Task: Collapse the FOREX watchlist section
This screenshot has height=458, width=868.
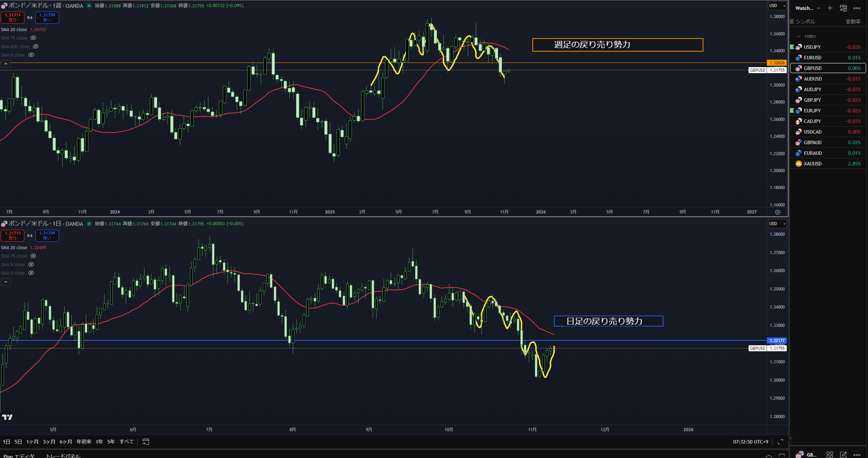Action: [799, 36]
